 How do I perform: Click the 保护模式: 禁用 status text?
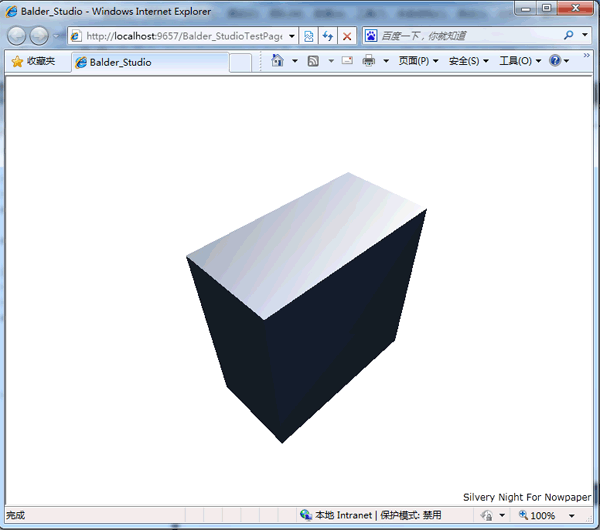[411, 515]
